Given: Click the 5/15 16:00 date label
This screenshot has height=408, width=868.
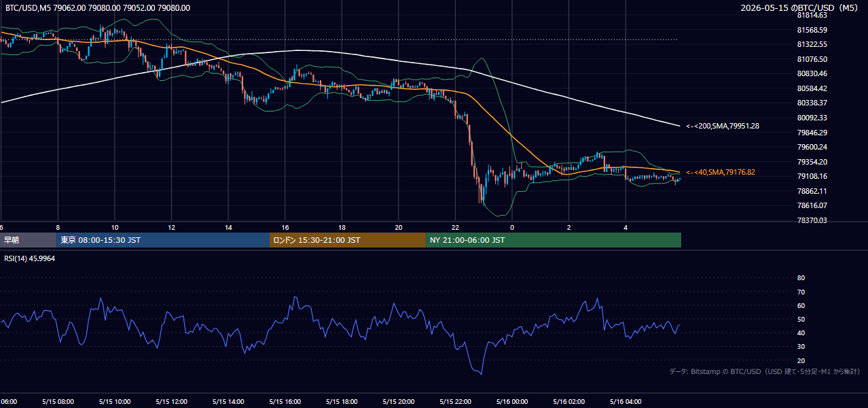Looking at the screenshot, I should pos(285,402).
